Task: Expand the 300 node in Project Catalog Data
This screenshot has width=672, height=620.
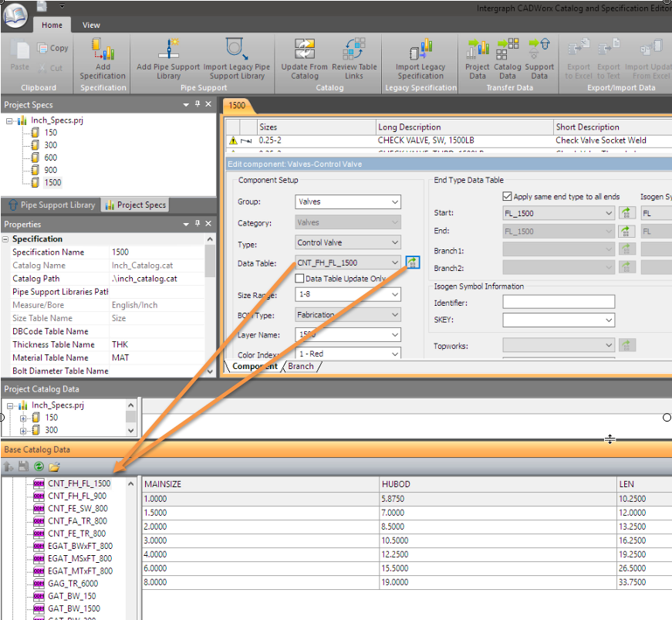Action: pos(23,430)
